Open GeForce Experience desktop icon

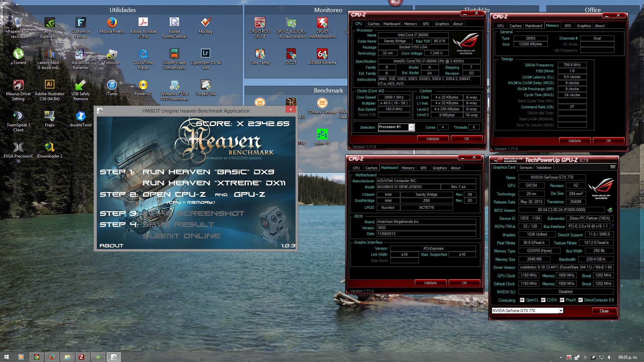point(49,27)
